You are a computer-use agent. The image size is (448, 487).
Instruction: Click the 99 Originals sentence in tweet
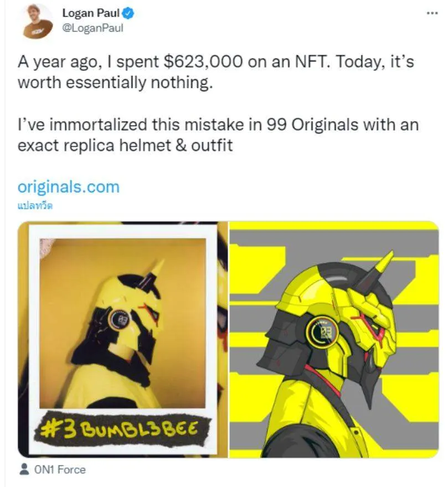(218, 135)
